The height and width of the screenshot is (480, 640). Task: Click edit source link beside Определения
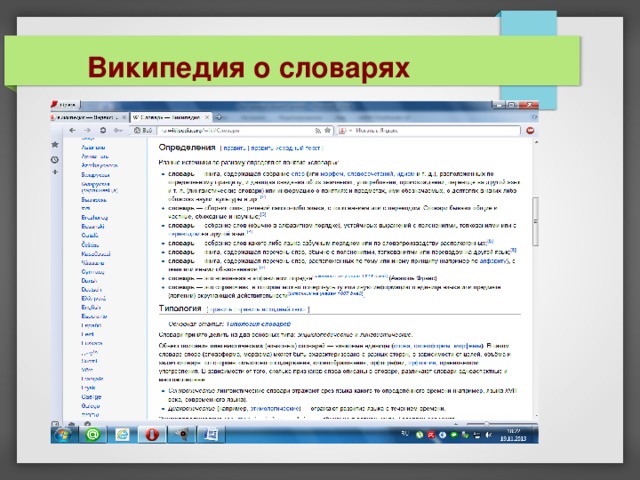click(x=285, y=148)
